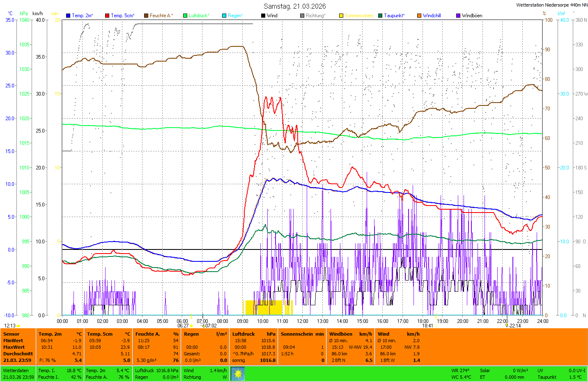Click the gray Richtung legend square
The image size is (588, 382).
(x=302, y=16)
